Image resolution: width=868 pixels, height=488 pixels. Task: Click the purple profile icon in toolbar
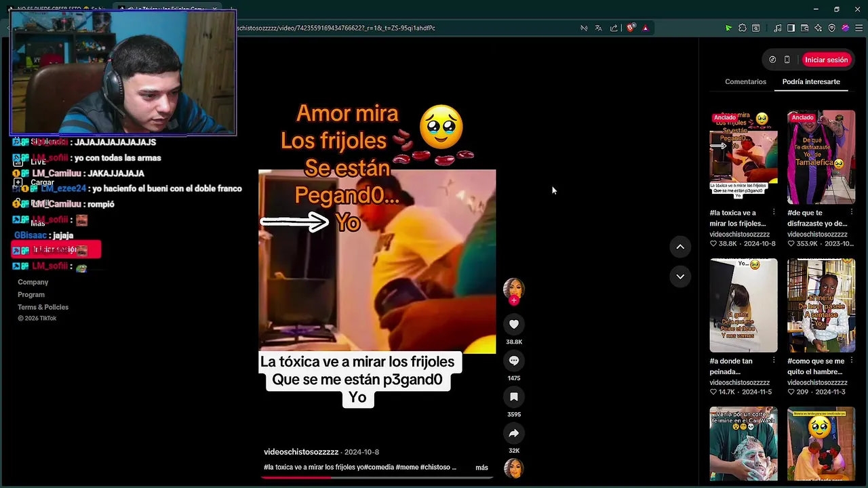pyautogui.click(x=846, y=28)
